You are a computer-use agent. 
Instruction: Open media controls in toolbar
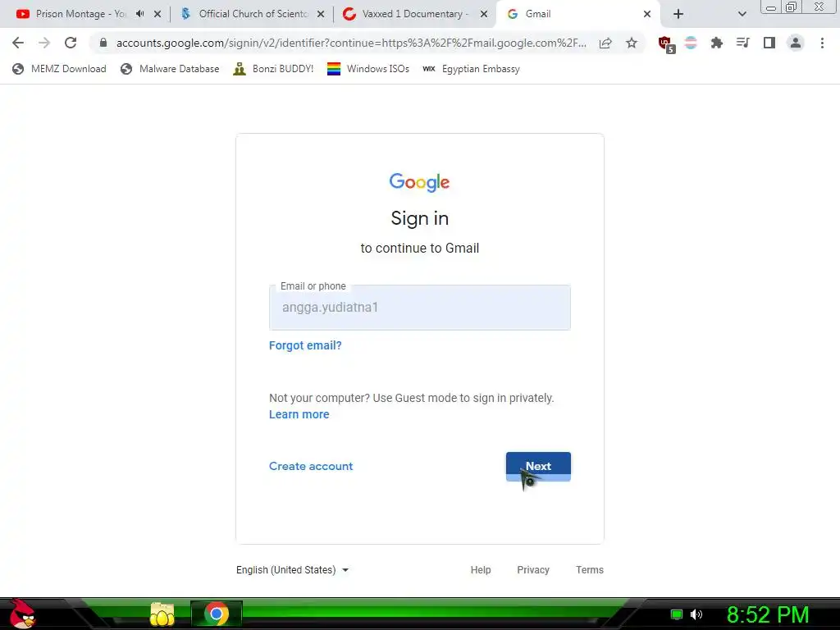coord(742,43)
